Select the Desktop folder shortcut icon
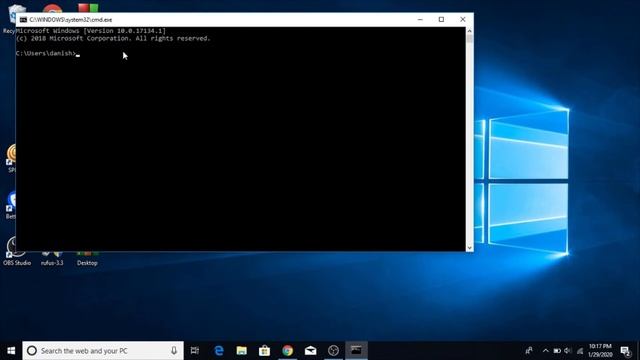Screen dimensions: 640x360 point(87,258)
